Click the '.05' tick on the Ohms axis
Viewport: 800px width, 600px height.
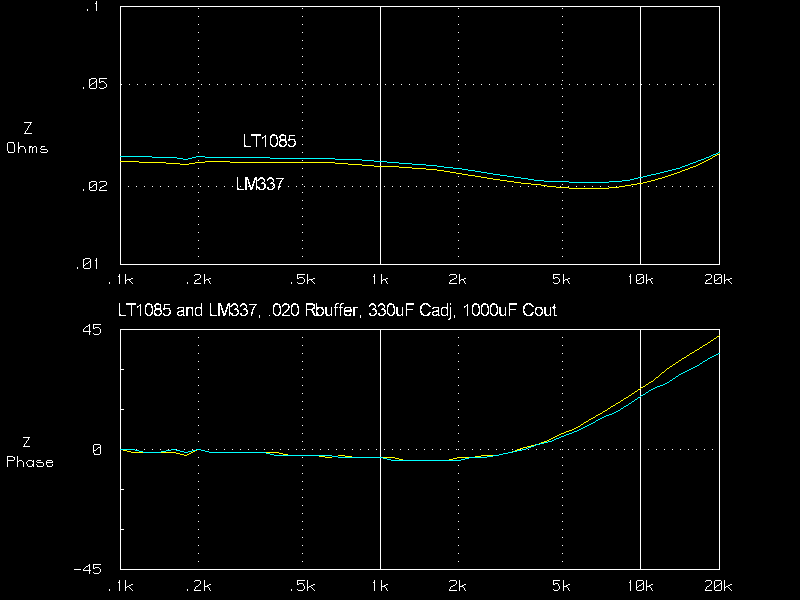[x=95, y=84]
